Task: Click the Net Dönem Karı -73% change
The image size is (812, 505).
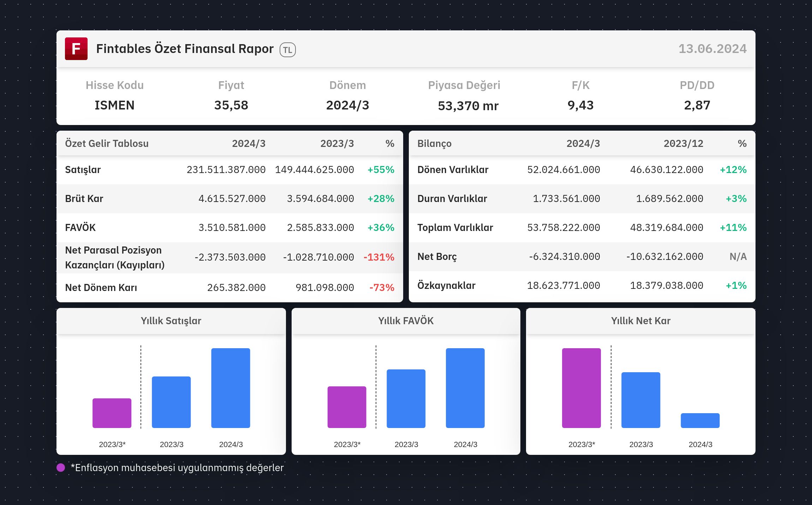Action: (x=382, y=288)
